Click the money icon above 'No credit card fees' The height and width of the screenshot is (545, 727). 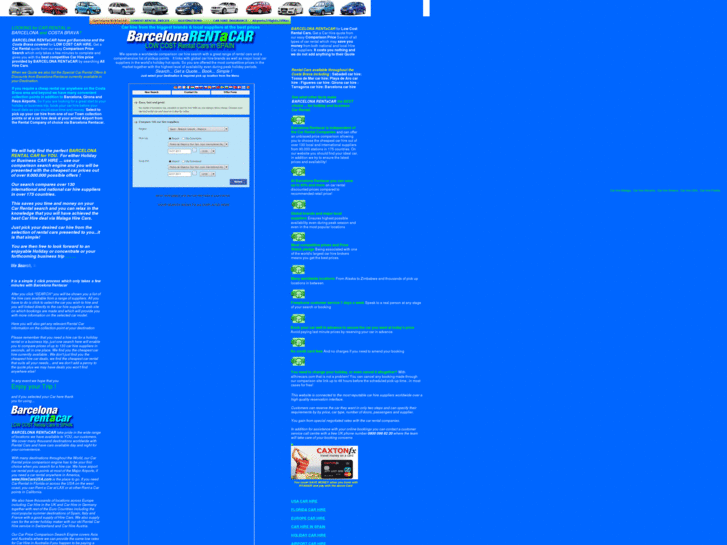click(298, 343)
